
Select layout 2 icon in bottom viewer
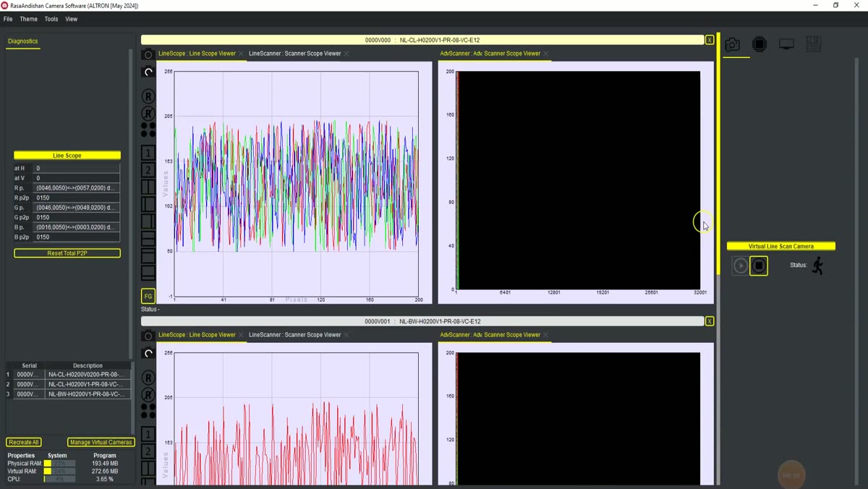click(148, 451)
